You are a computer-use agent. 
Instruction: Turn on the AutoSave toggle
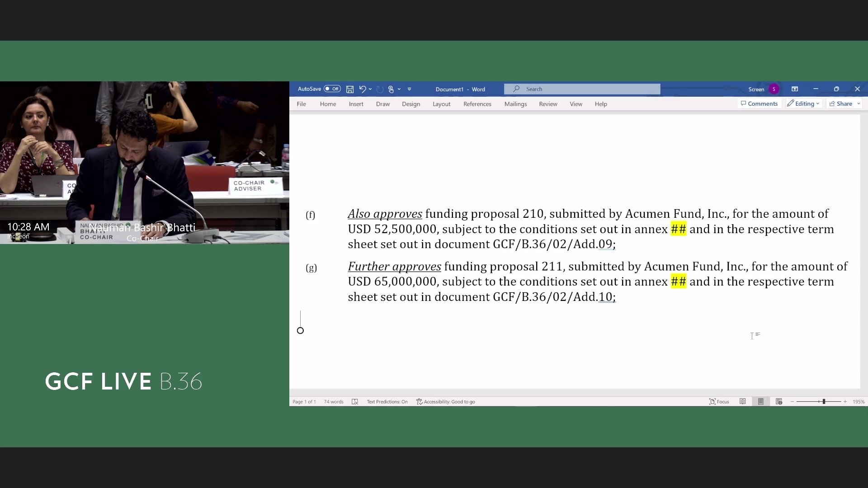point(332,89)
